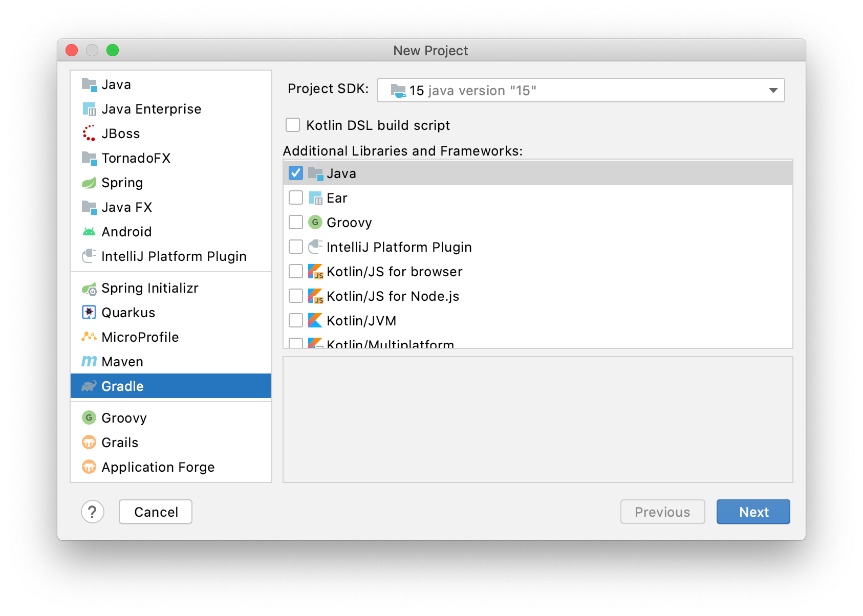
Task: Click the Spring leaf icon
Action: pos(89,183)
